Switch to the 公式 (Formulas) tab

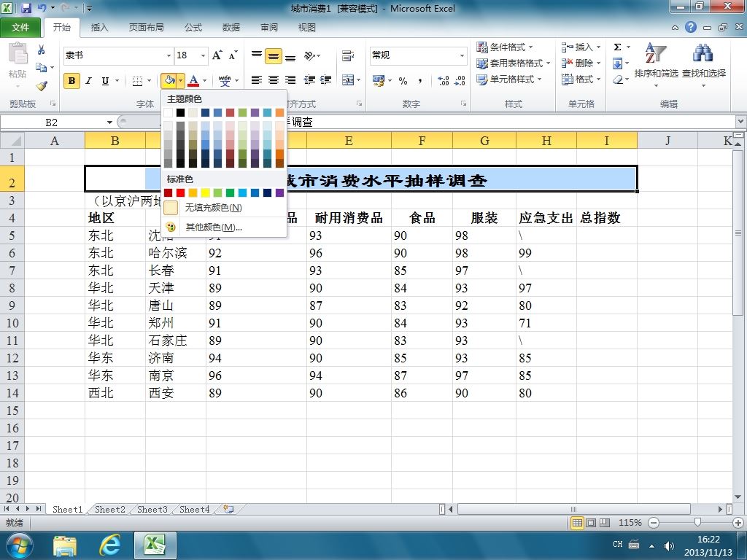193,28
